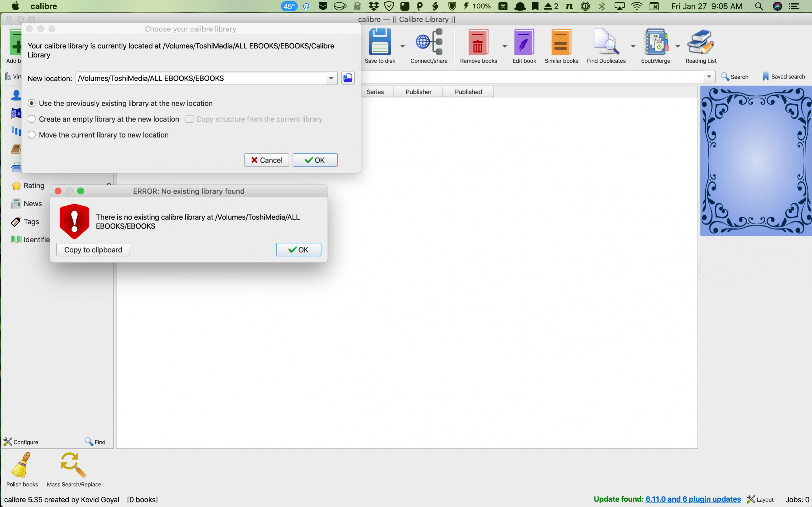The width and height of the screenshot is (812, 507).
Task: Select Use the previously existing library option
Action: (120, 103)
